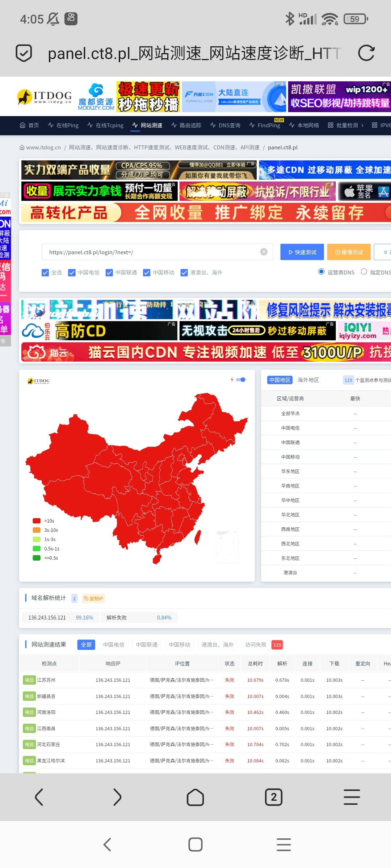The width and height of the screenshot is (391, 868).
Task: Open browser tabs counter icon
Action: pyautogui.click(x=274, y=797)
